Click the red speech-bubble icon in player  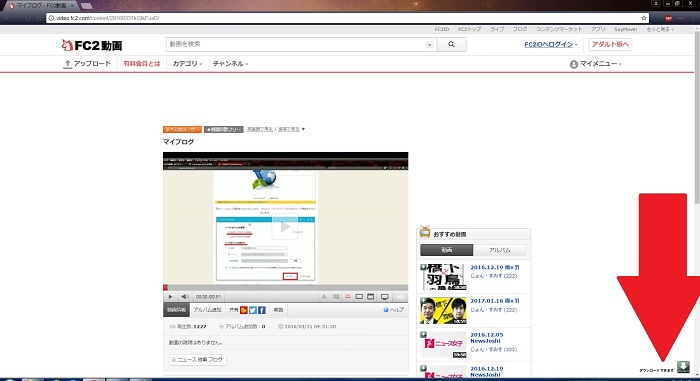pyautogui.click(x=347, y=297)
